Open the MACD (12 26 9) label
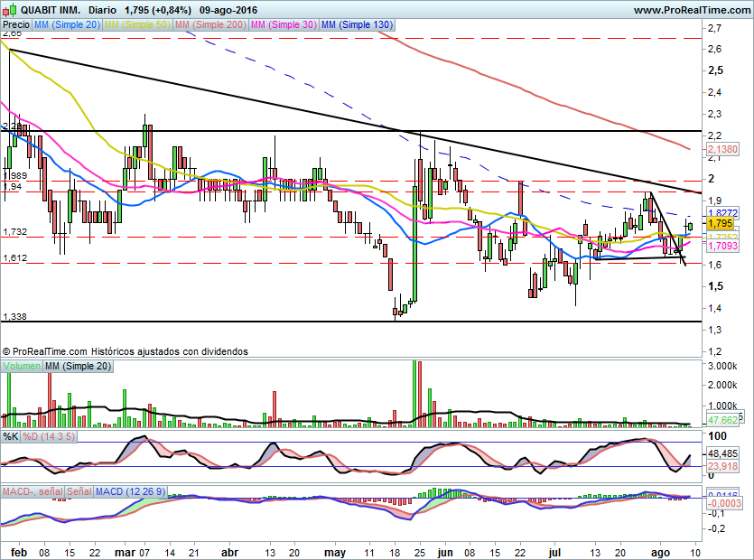 click(130, 491)
